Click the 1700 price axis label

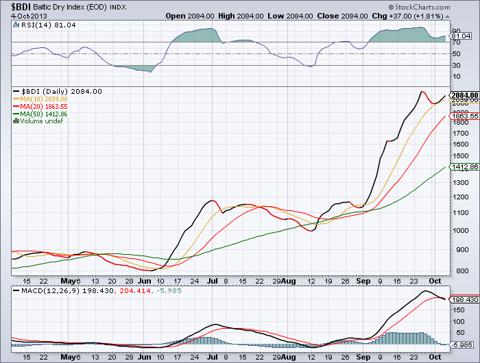[x=460, y=133]
